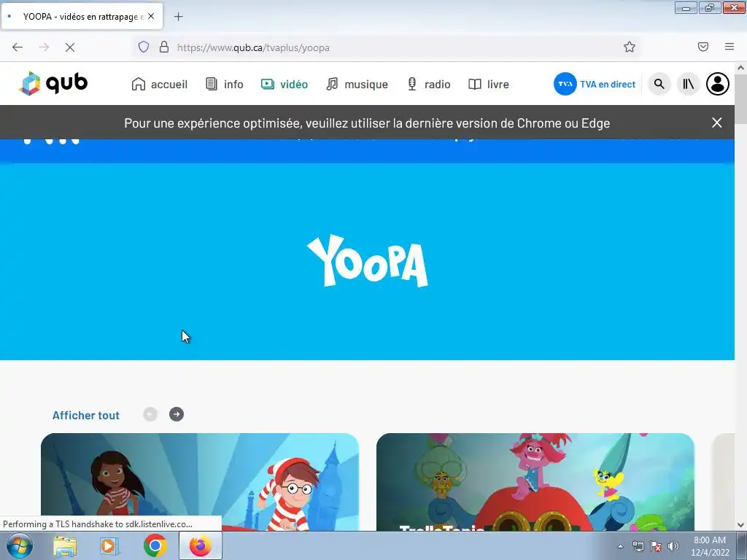The image size is (747, 560).
Task: Click the qub logo
Action: tap(53, 84)
